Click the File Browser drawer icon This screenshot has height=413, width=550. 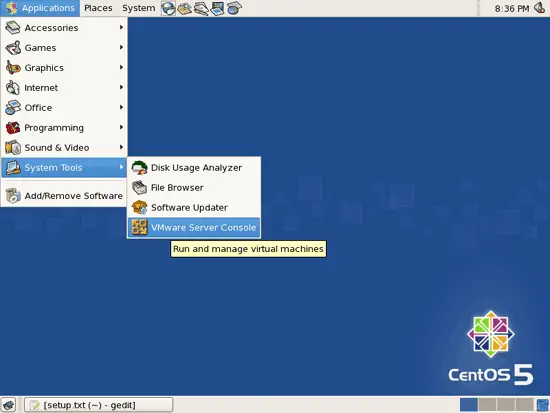pyautogui.click(x=139, y=188)
